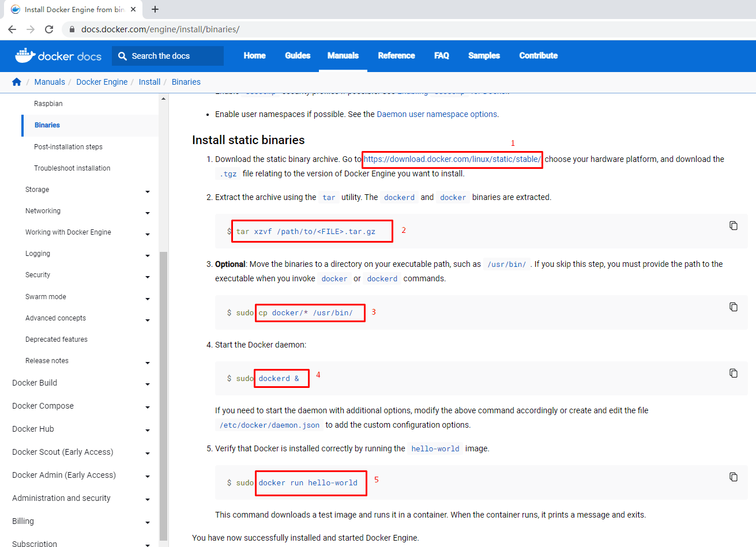Image resolution: width=756 pixels, height=547 pixels.
Task: Copy the tar xzvf command
Action: 734,225
